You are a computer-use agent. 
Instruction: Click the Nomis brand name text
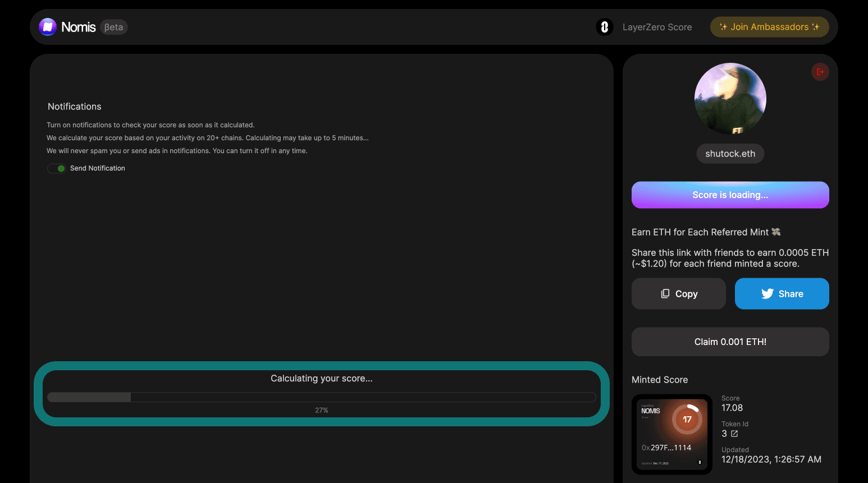click(79, 27)
